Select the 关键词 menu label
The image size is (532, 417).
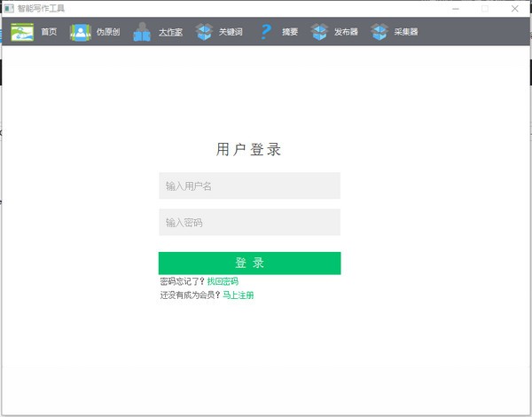(x=231, y=32)
